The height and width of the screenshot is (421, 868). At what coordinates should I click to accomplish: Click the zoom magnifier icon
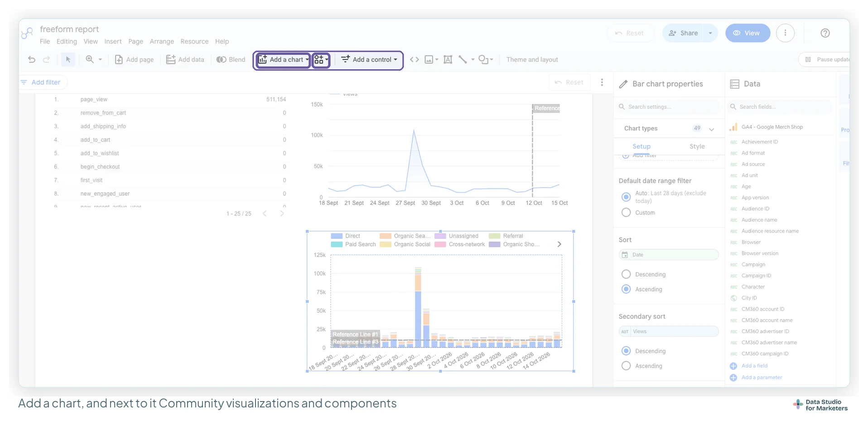pyautogui.click(x=90, y=59)
